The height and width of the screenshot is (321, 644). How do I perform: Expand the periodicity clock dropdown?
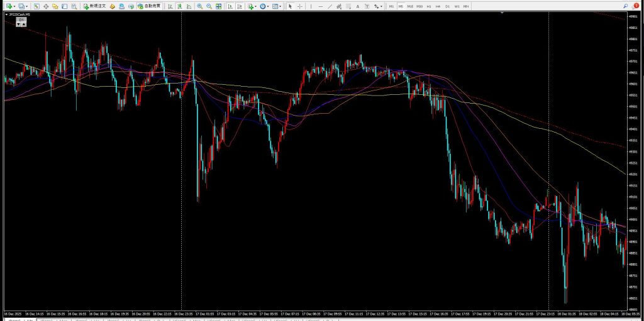tap(269, 6)
